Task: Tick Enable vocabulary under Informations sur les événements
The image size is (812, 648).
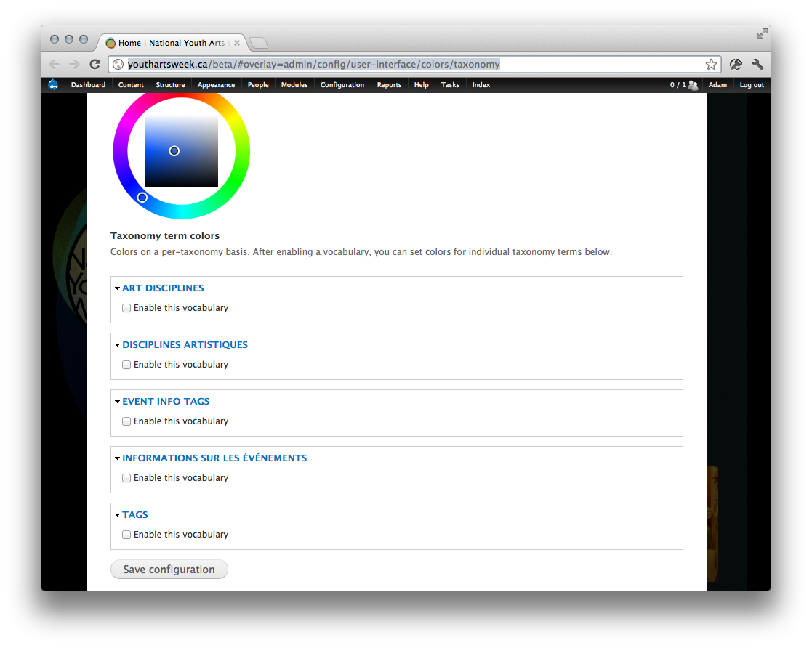Action: 126,478
